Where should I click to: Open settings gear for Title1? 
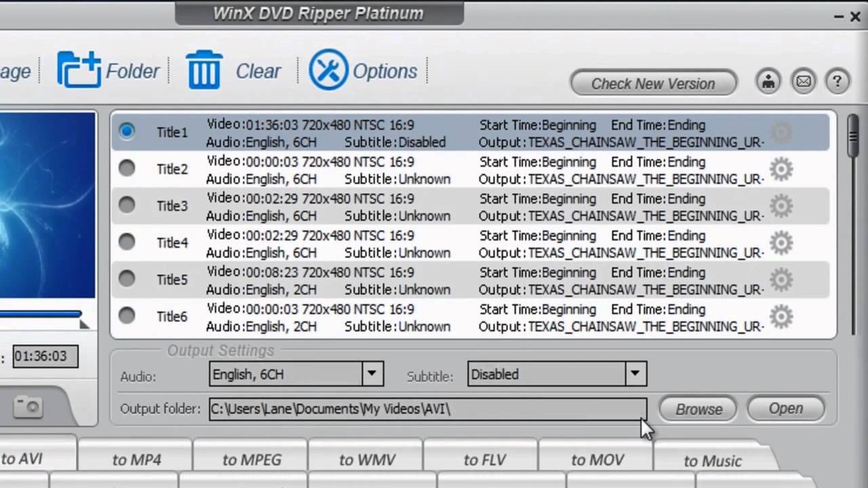click(x=781, y=132)
